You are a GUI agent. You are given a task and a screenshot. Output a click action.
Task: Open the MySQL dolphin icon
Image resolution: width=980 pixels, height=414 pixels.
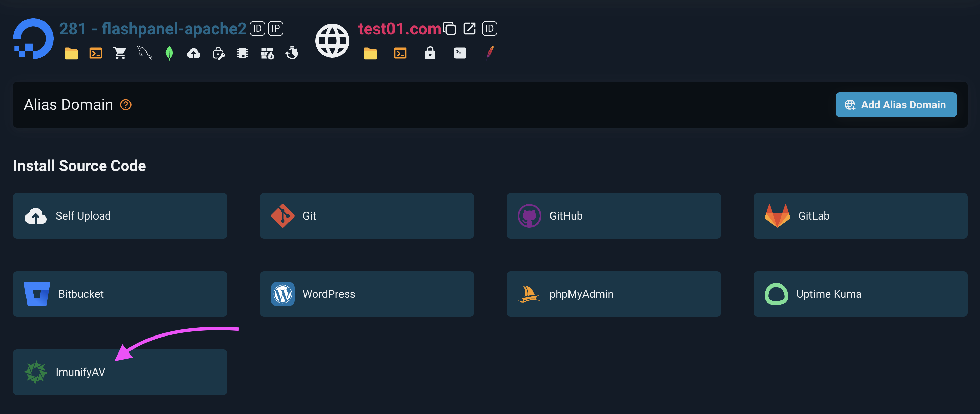pyautogui.click(x=144, y=53)
